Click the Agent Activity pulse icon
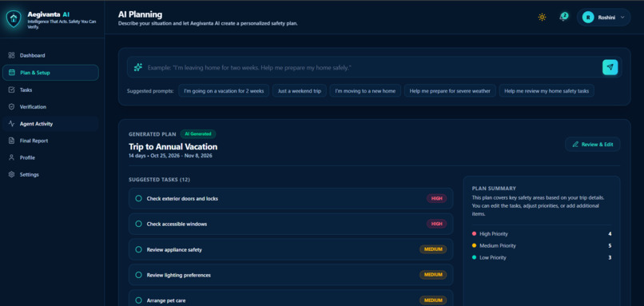This screenshot has height=306, width=644. [x=11, y=124]
